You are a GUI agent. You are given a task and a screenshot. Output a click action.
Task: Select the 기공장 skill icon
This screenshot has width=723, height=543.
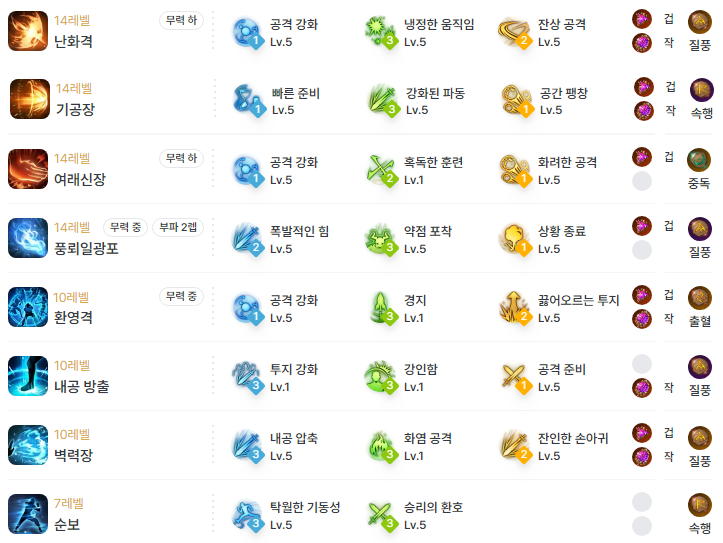30,99
